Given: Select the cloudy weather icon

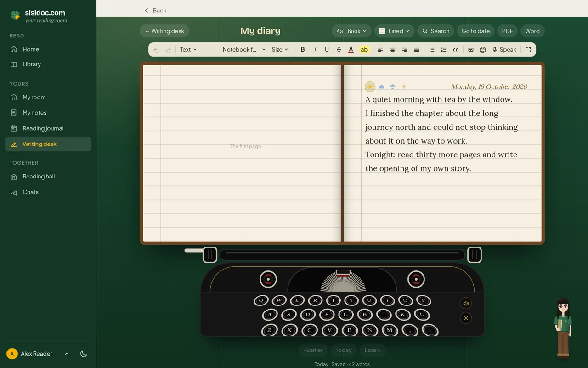Looking at the screenshot, I should [x=381, y=86].
